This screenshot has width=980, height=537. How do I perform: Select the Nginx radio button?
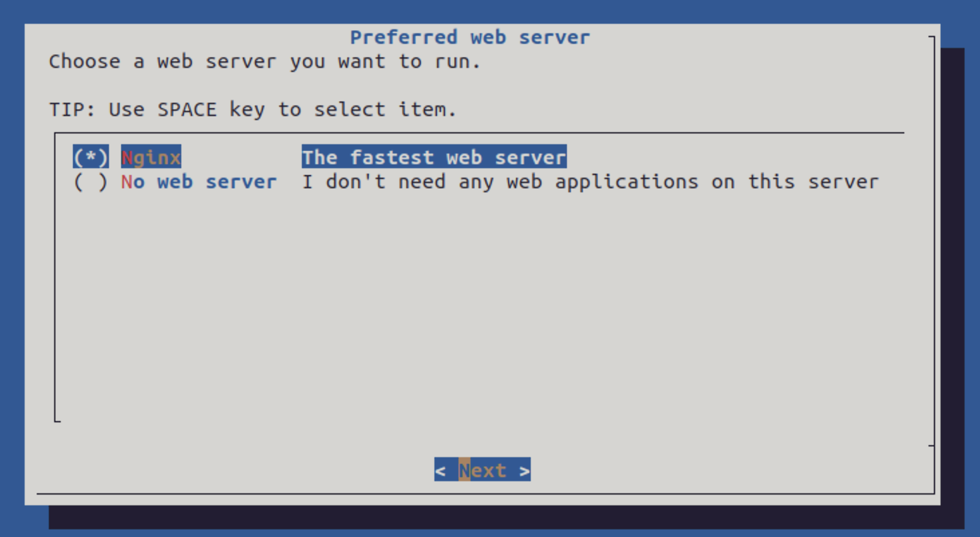(91, 157)
